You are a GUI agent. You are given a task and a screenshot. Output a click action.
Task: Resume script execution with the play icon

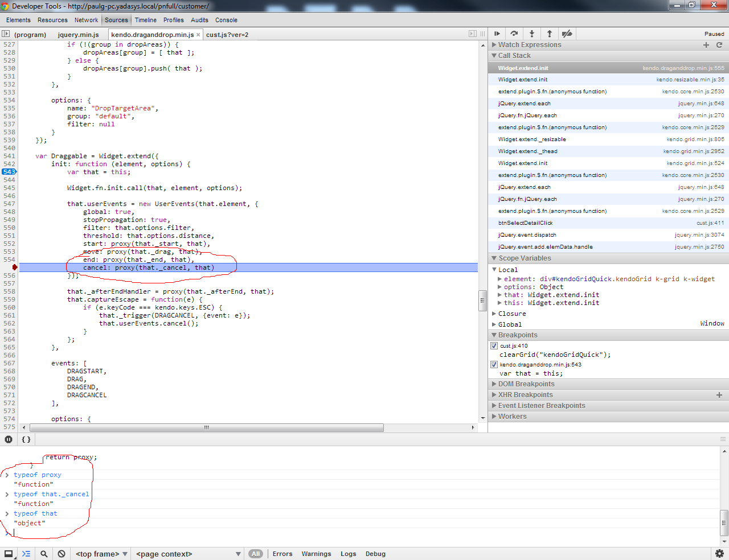497,34
